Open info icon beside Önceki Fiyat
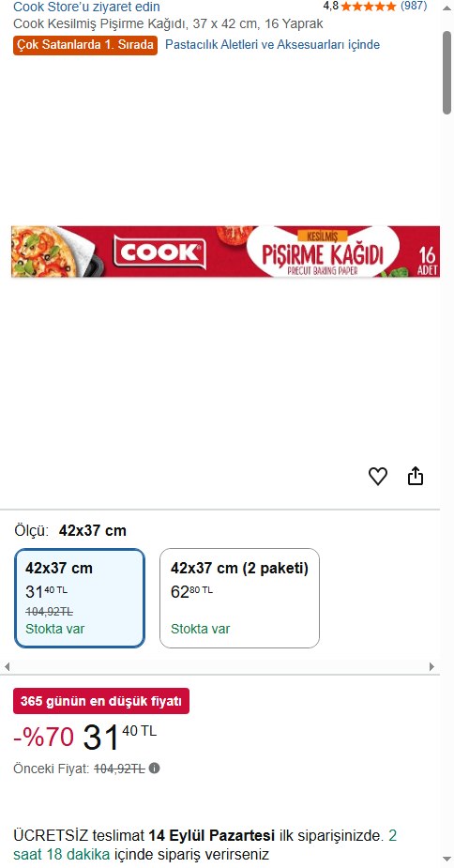Viewport: 454px width, 868px height. pyautogui.click(x=155, y=768)
